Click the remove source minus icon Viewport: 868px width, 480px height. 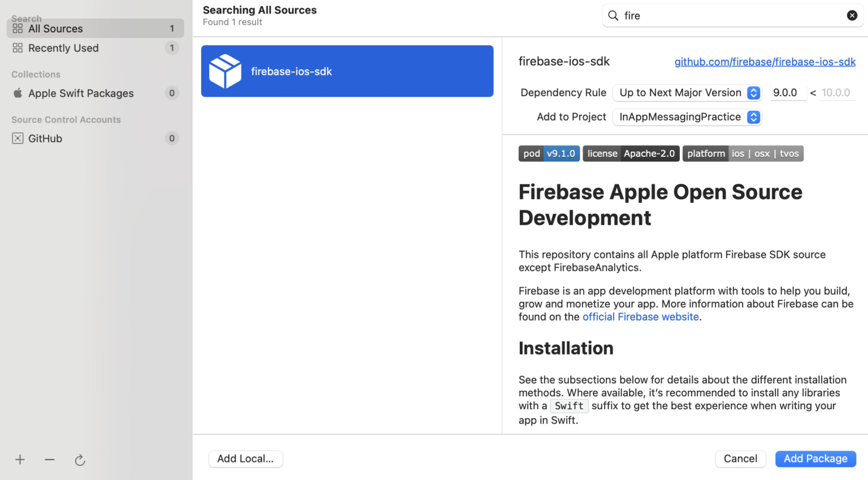click(x=50, y=460)
